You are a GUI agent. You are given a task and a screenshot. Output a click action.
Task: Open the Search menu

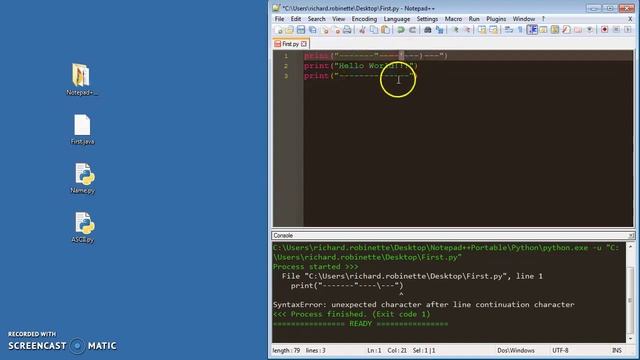pos(316,19)
